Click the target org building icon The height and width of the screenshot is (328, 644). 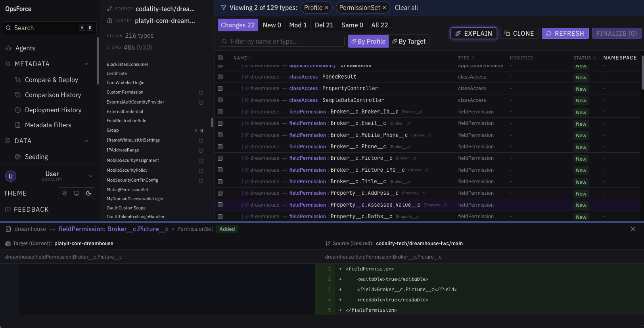(109, 21)
